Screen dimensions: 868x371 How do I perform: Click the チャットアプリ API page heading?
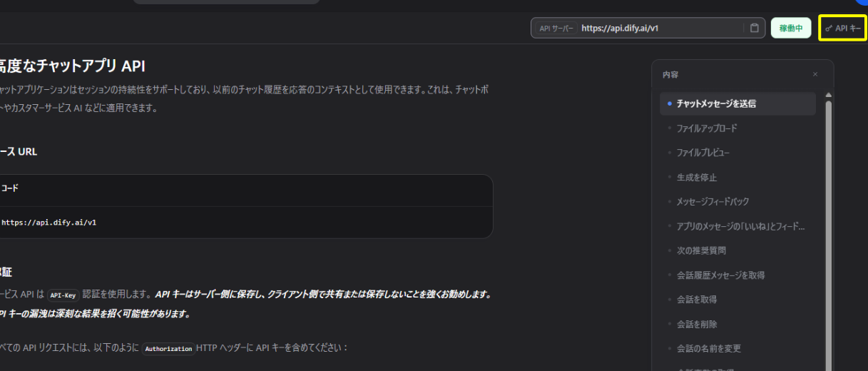73,66
